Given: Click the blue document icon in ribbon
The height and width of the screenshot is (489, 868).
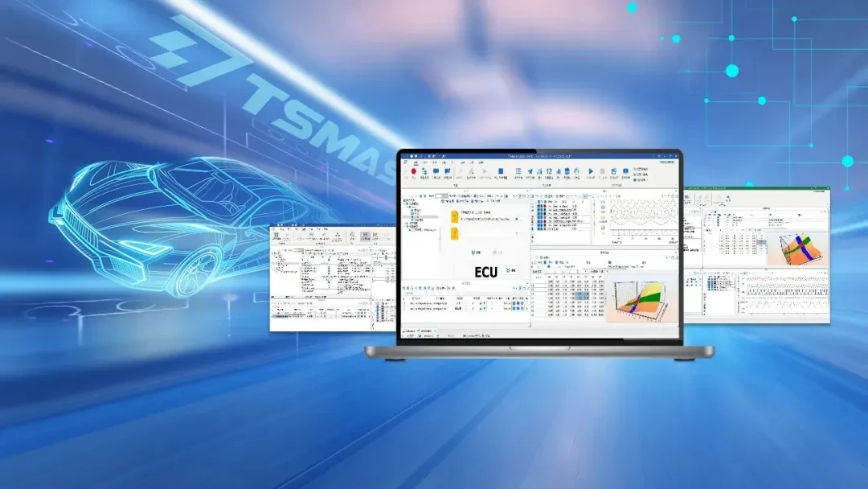Looking at the screenshot, I should pyautogui.click(x=500, y=171).
